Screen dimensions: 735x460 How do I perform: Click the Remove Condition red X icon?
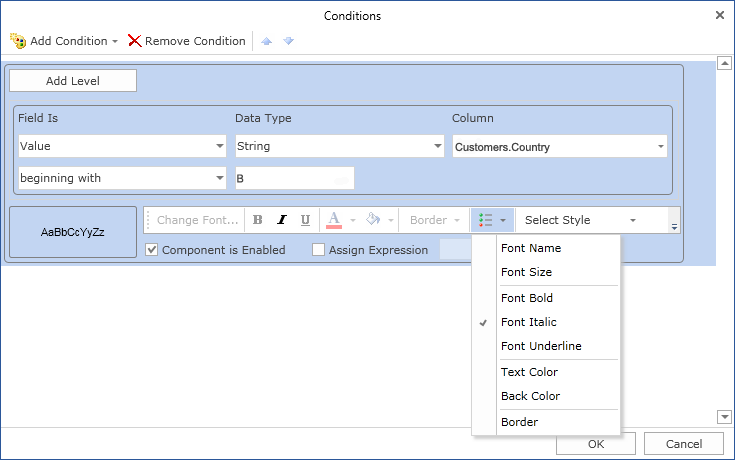[x=134, y=41]
